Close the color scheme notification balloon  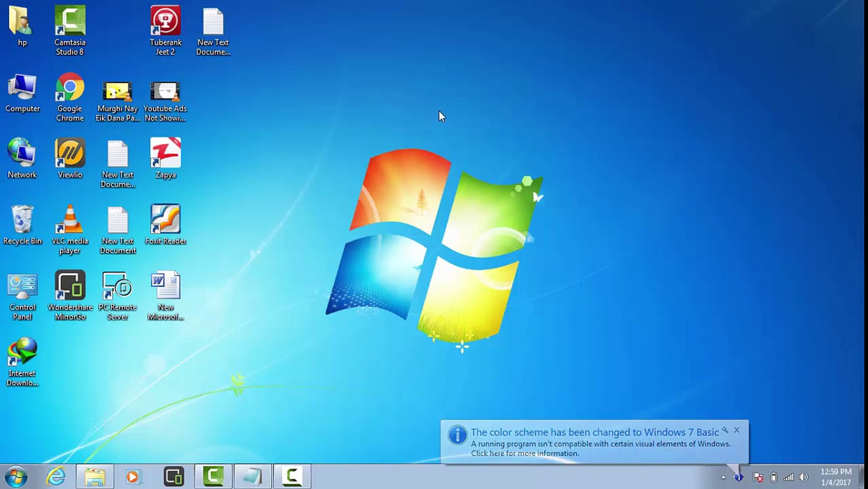[x=737, y=430]
